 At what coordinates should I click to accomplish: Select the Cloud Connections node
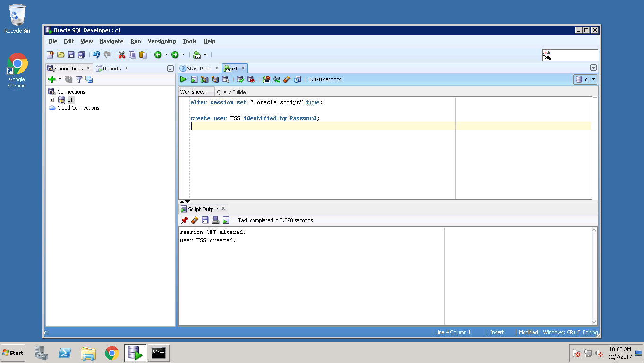[77, 108]
